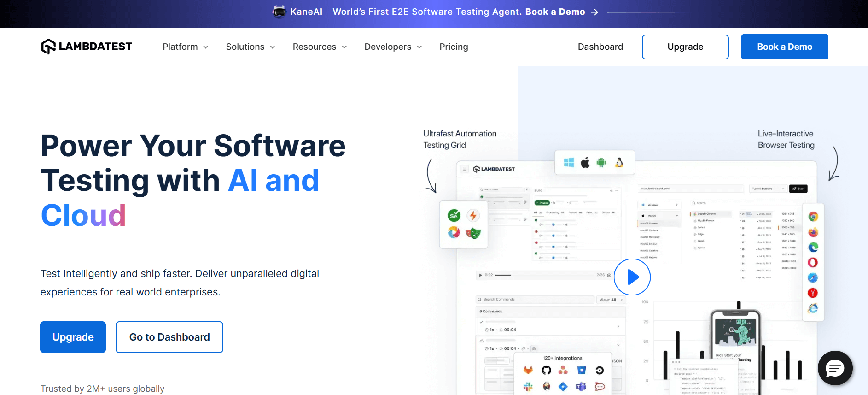Open the live chat bubble icon
Screen dimensions: 868x395
tap(835, 368)
